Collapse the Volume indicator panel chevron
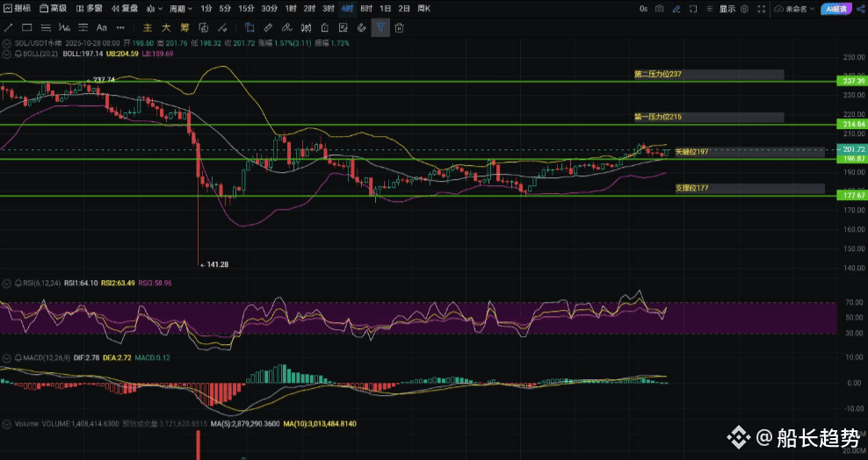Viewport: 868px width, 460px height. tap(8, 424)
